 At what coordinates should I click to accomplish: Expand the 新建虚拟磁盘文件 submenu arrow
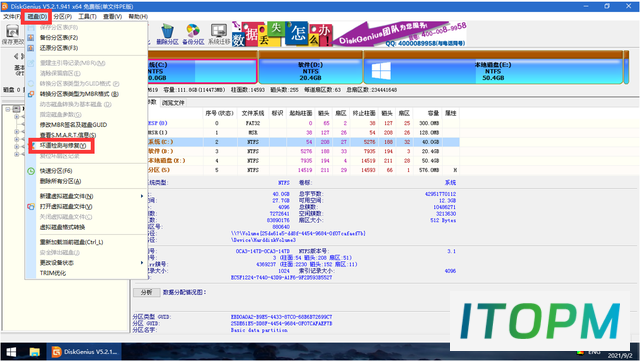[142, 196]
